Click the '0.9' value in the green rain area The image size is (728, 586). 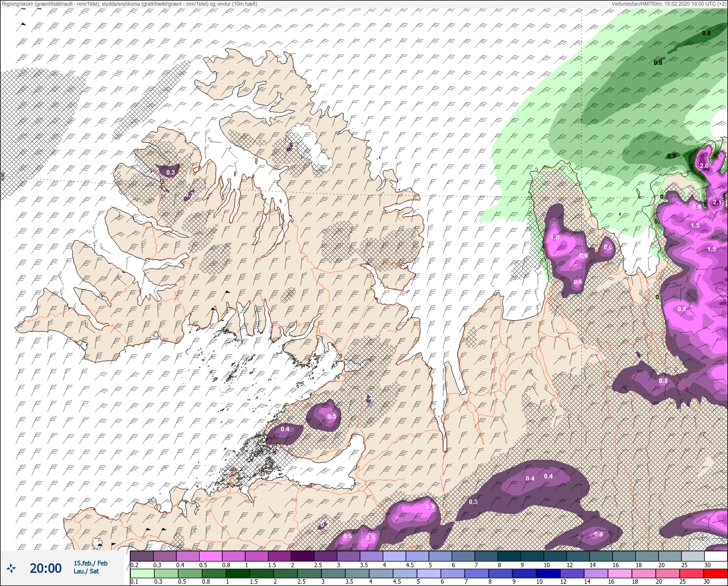672,156
